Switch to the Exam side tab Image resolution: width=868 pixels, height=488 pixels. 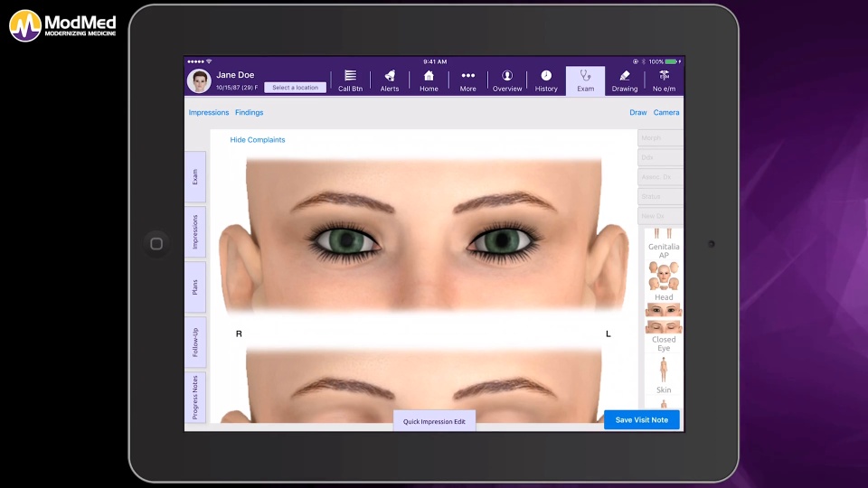pos(195,177)
